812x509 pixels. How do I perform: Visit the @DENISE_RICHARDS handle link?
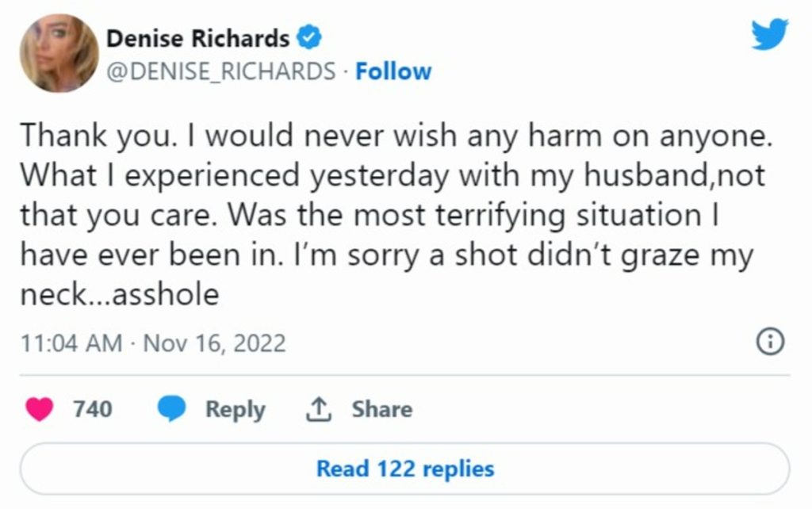[x=220, y=71]
